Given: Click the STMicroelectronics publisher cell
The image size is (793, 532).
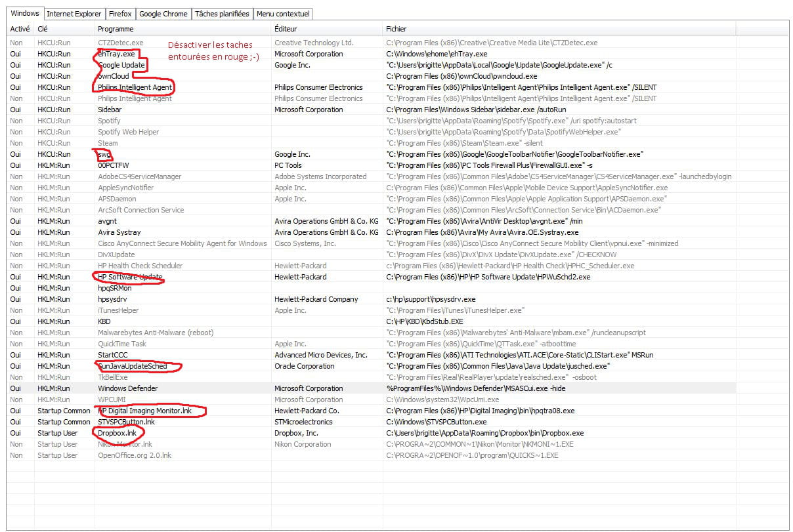Looking at the screenshot, I should 303,422.
